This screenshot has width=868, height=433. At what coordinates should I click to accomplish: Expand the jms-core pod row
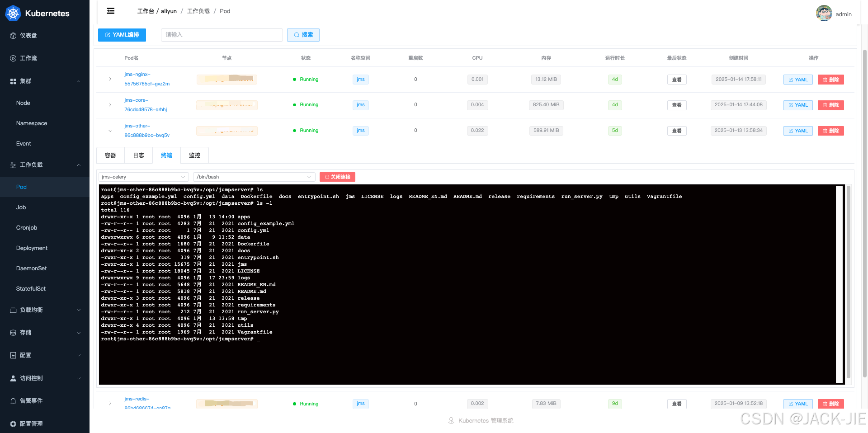tap(110, 104)
